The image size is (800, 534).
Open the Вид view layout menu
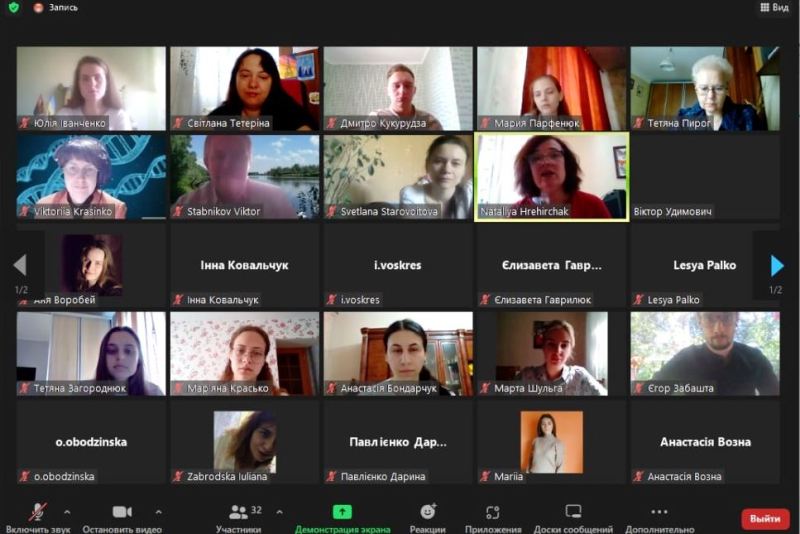point(774,7)
